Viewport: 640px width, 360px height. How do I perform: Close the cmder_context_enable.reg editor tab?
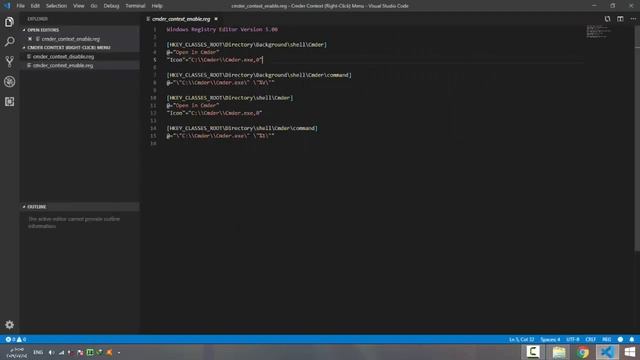216,19
